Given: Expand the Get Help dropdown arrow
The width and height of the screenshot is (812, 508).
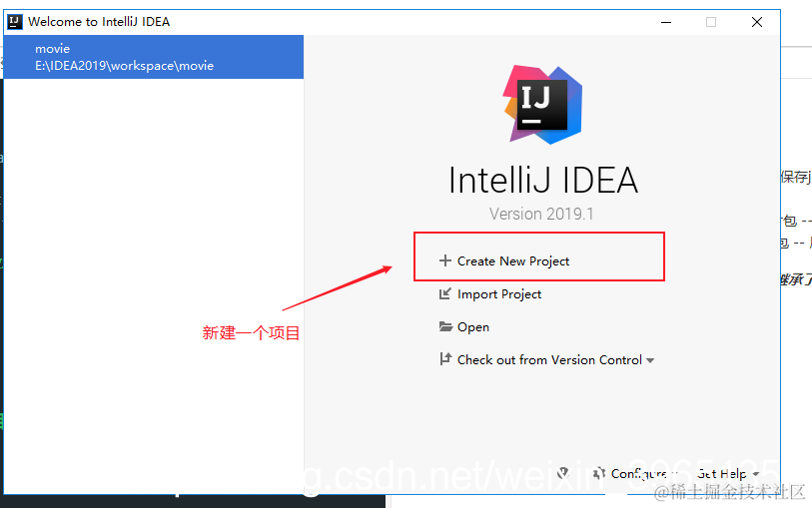Looking at the screenshot, I should point(755,474).
